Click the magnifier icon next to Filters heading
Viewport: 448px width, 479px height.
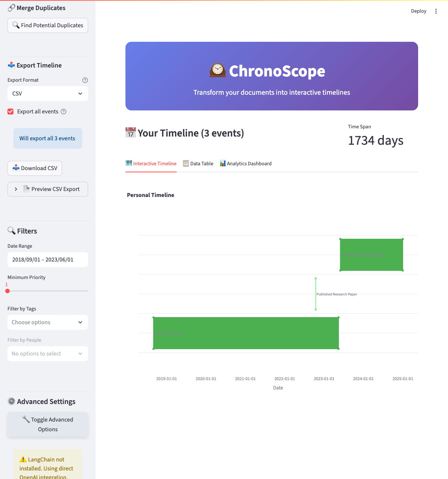(x=12, y=231)
